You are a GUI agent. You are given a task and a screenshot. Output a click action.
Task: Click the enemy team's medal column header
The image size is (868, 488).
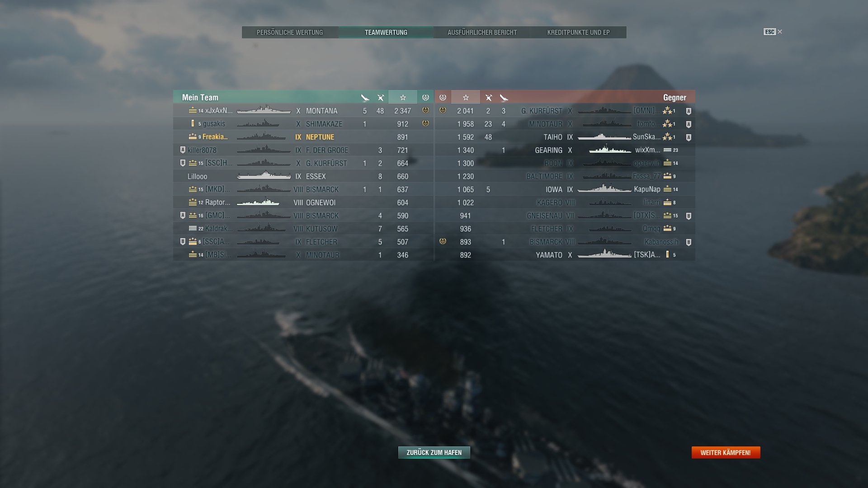443,98
